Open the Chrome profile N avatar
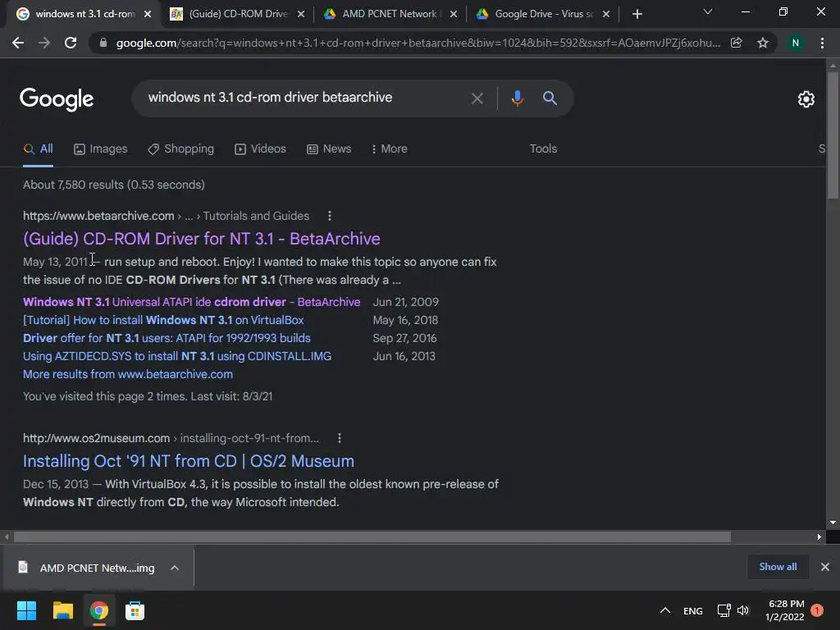The width and height of the screenshot is (840, 630). (x=796, y=43)
